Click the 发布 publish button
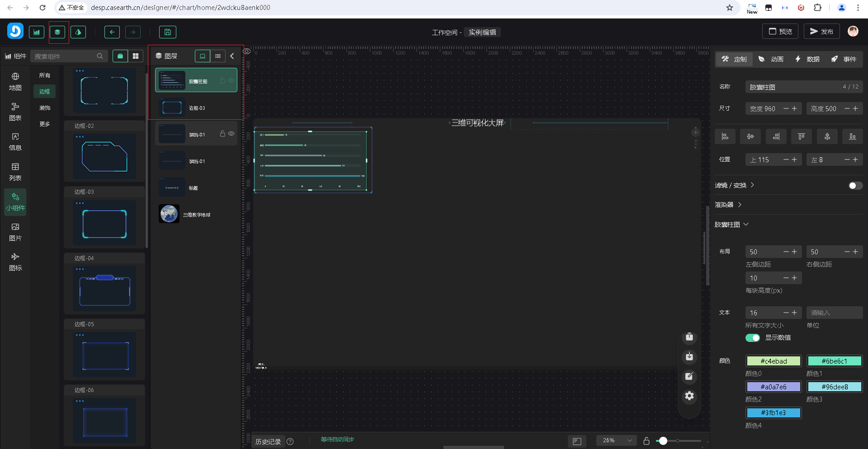The image size is (868, 449). (821, 31)
